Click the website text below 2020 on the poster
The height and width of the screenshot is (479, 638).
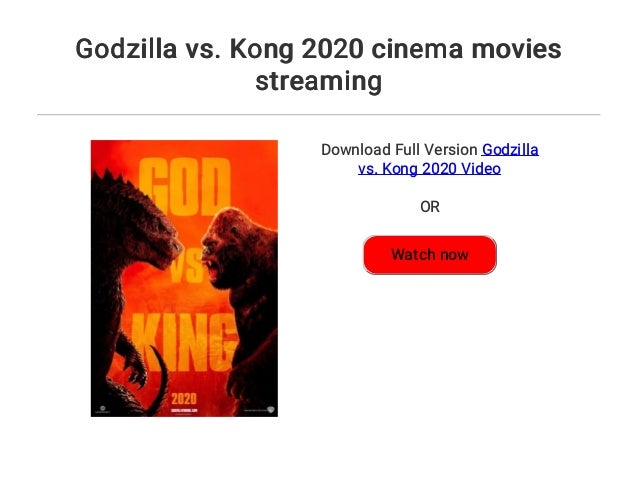(183, 410)
